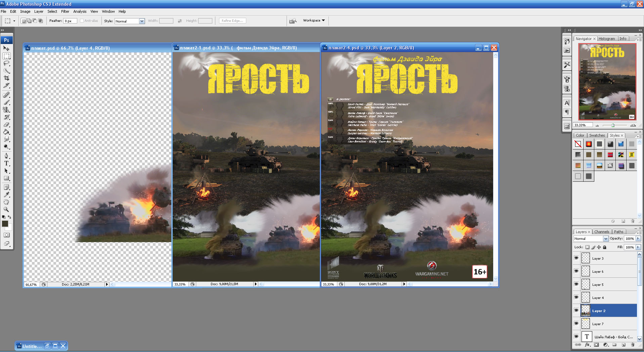Select the Move tool
Screen dimensions: 644x352
pos(6,48)
